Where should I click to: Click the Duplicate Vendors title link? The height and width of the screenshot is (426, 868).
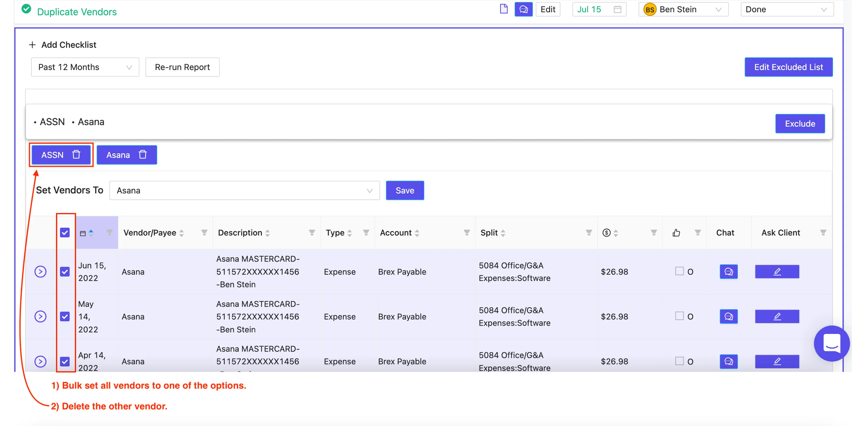click(77, 12)
